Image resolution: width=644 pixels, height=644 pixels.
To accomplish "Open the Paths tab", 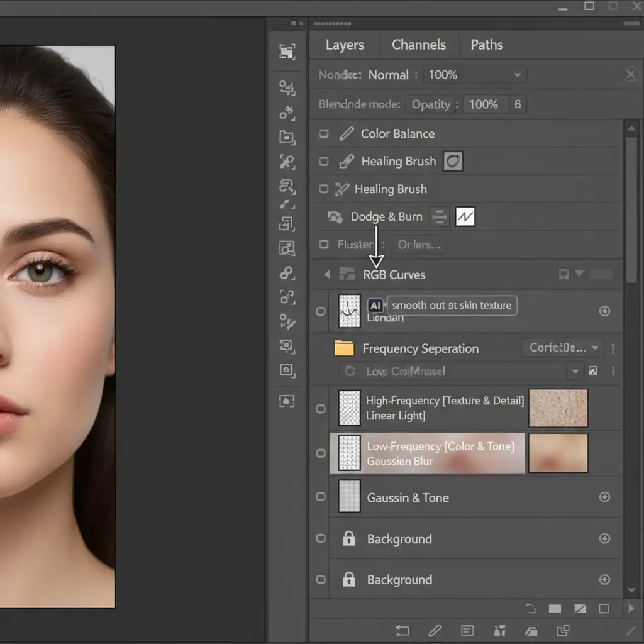I will click(x=486, y=45).
